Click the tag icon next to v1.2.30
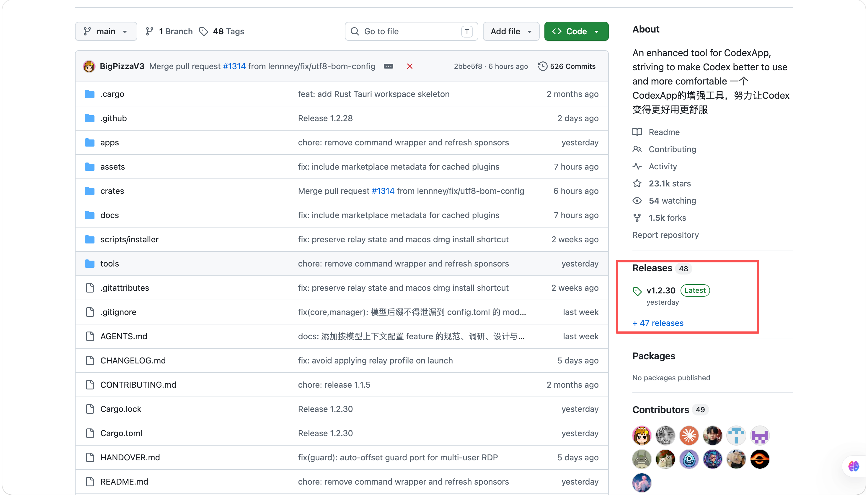The image size is (868, 497). pyautogui.click(x=637, y=291)
